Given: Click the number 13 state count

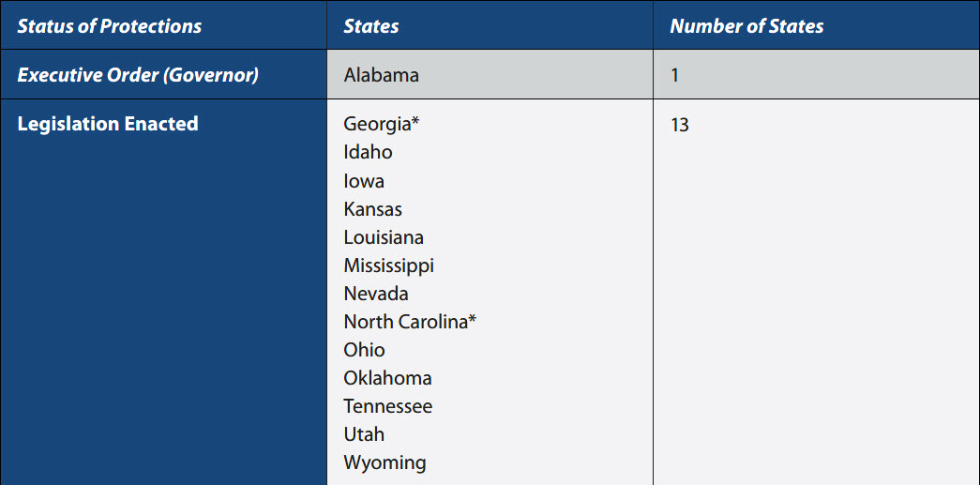Looking at the screenshot, I should tap(680, 124).
